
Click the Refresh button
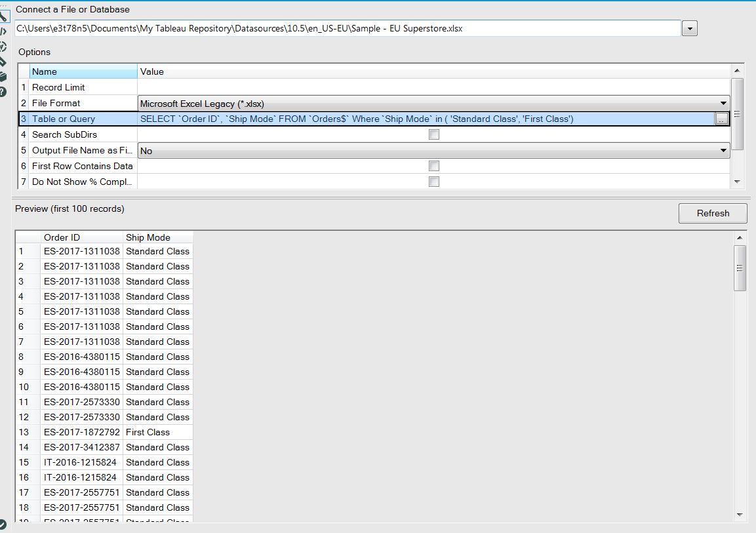713,213
